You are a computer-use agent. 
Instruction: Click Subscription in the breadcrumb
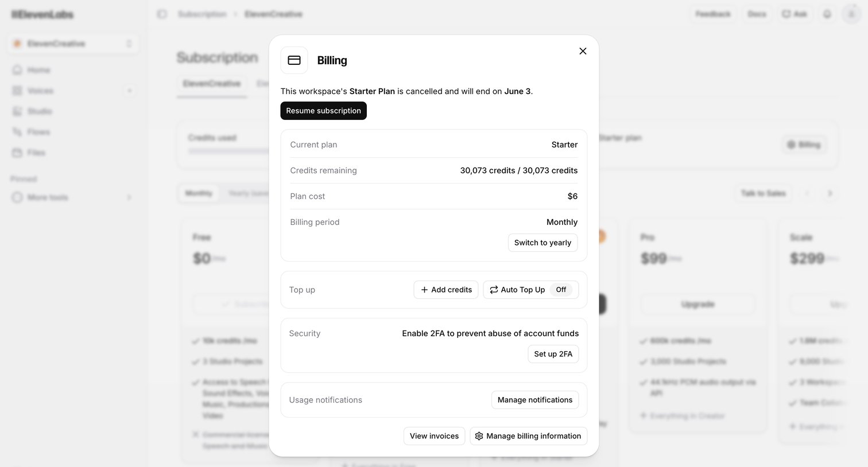[x=202, y=14]
